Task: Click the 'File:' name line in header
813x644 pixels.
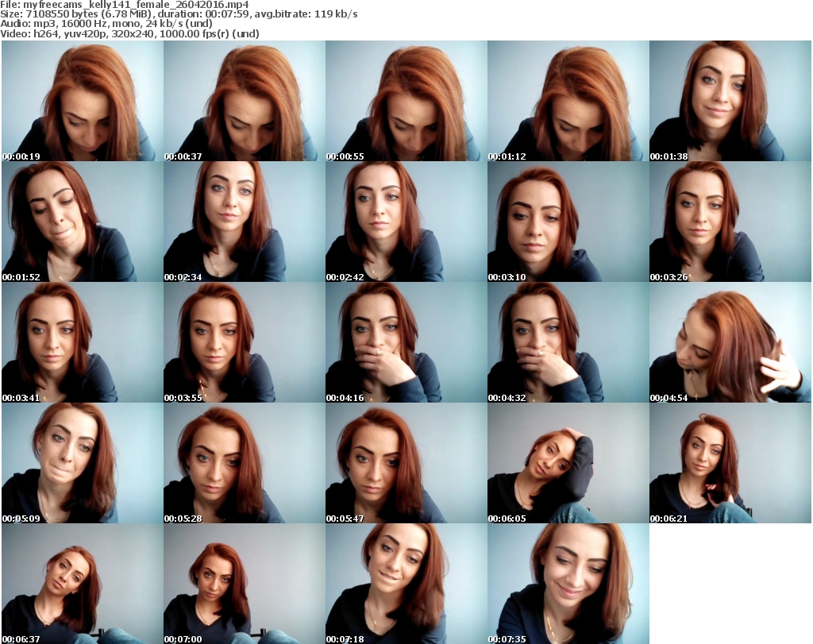Action: 125,5
